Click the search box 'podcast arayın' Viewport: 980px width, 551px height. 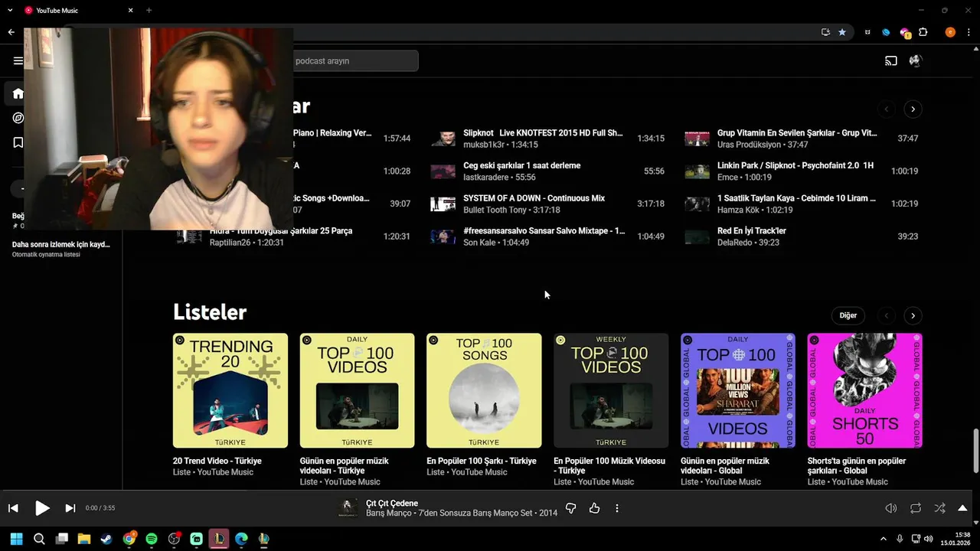coord(355,60)
